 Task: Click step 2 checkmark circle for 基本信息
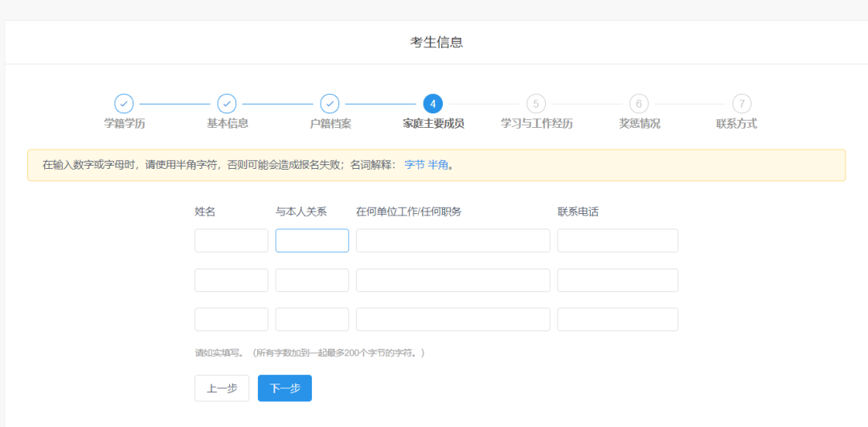pyautogui.click(x=227, y=104)
